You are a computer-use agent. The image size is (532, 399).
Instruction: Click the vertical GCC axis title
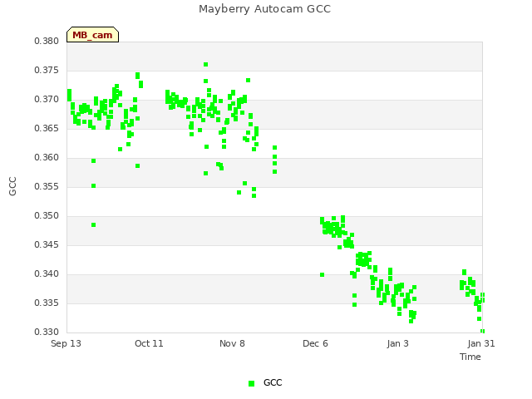[x=12, y=186]
